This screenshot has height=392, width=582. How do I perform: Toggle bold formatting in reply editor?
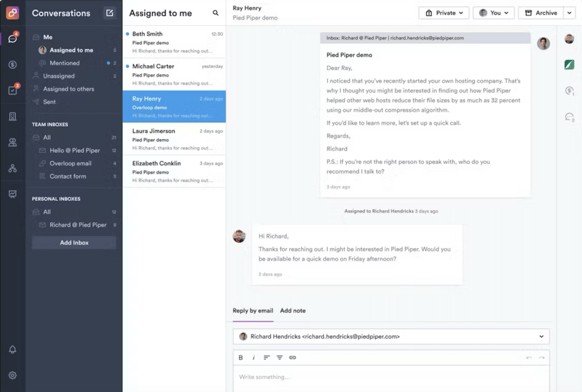(x=240, y=357)
